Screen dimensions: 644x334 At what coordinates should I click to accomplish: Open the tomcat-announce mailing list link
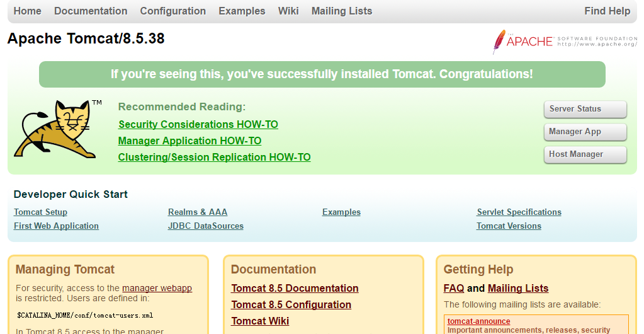click(x=478, y=321)
